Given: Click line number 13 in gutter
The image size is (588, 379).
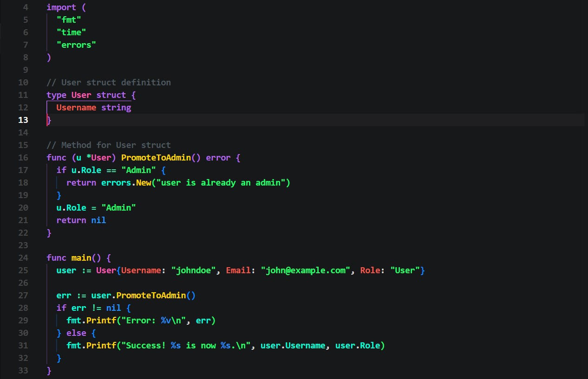Looking at the screenshot, I should tap(23, 120).
